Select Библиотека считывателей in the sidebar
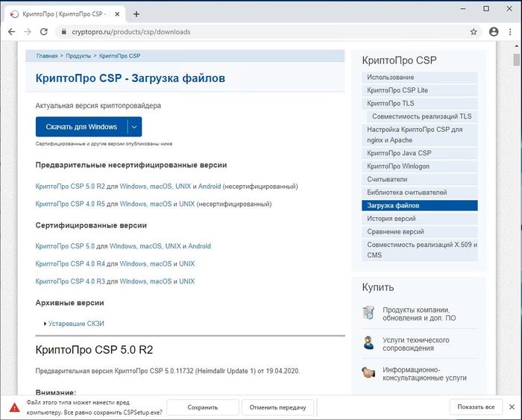 coord(419,192)
